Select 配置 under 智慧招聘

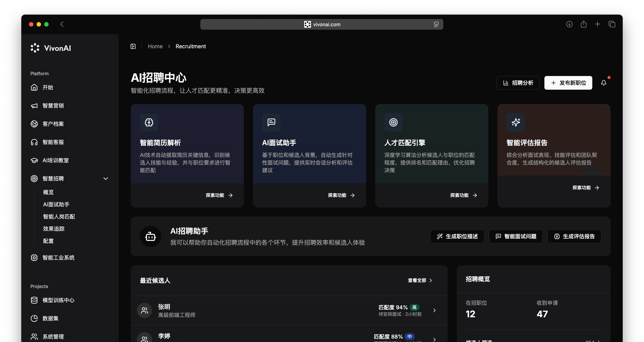tap(48, 241)
